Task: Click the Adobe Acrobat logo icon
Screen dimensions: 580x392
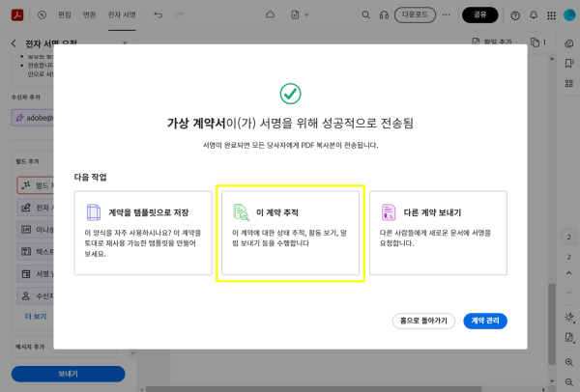Action: [17, 14]
